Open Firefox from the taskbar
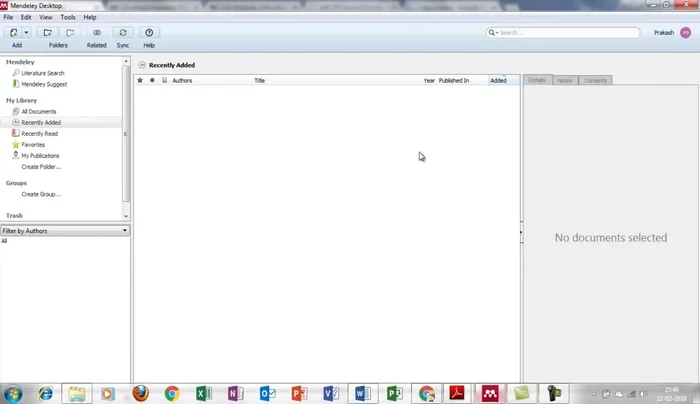This screenshot has height=404, width=700. pos(141,393)
